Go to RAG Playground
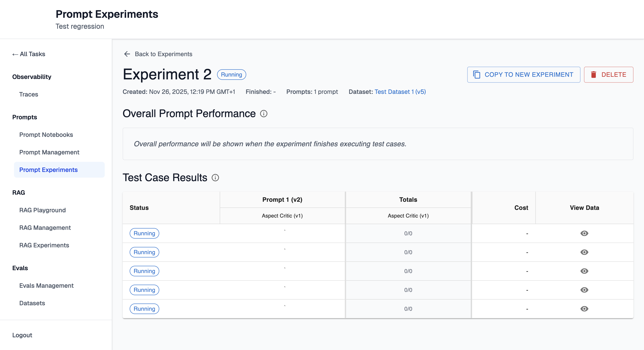The height and width of the screenshot is (350, 644). click(x=42, y=210)
